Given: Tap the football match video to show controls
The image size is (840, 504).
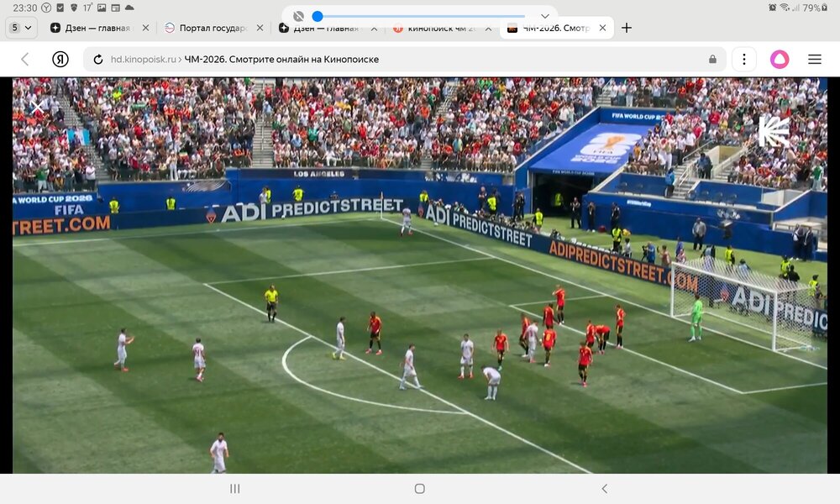Looking at the screenshot, I should (x=420, y=276).
